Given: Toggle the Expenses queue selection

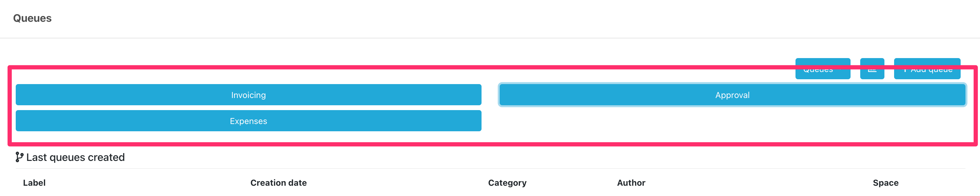Looking at the screenshot, I should (x=248, y=121).
